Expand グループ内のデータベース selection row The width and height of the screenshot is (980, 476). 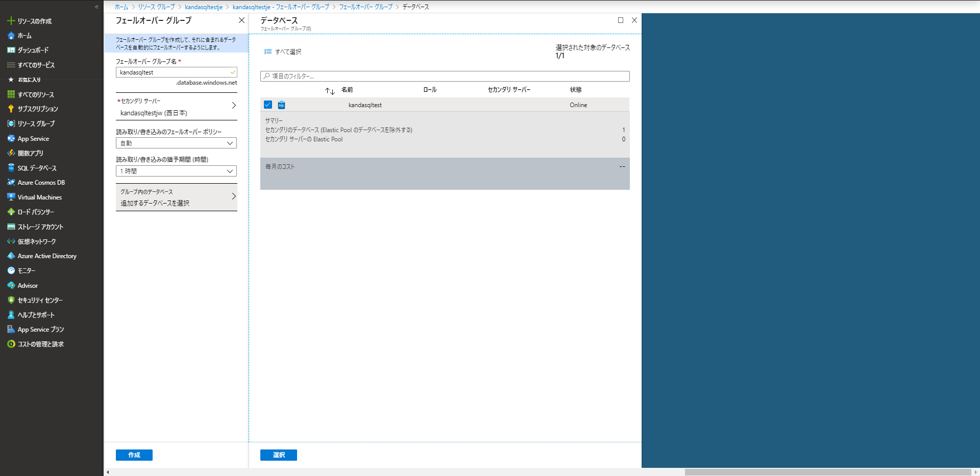[x=176, y=197]
